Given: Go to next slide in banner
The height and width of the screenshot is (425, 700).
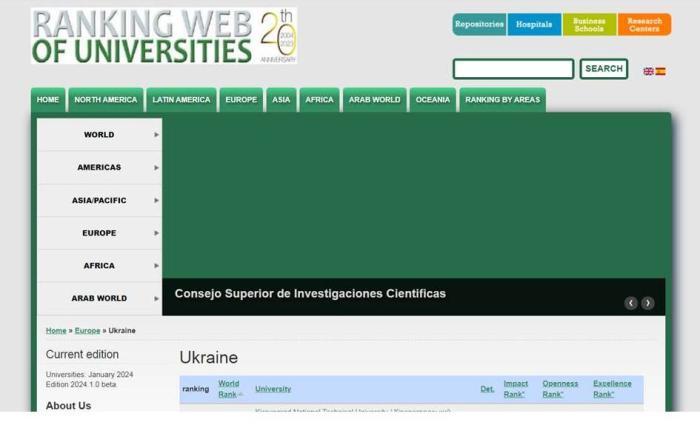Looking at the screenshot, I should 648,303.
